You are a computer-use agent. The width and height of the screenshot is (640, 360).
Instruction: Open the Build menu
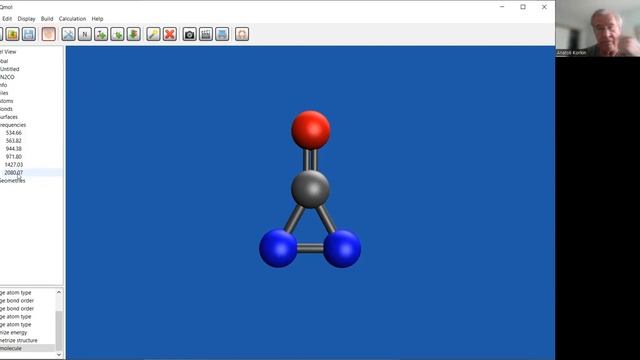pyautogui.click(x=47, y=19)
